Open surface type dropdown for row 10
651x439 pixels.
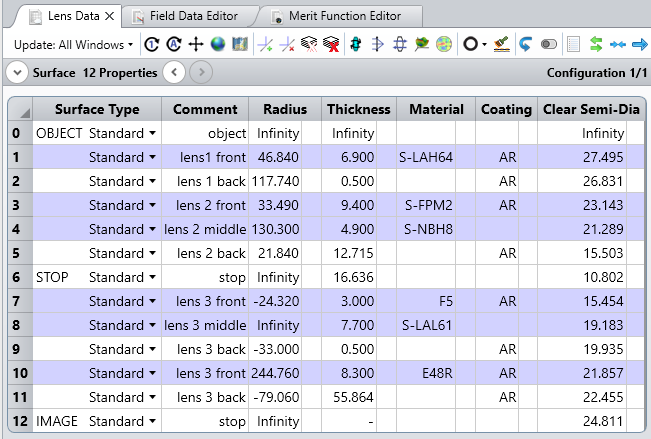click(x=152, y=373)
